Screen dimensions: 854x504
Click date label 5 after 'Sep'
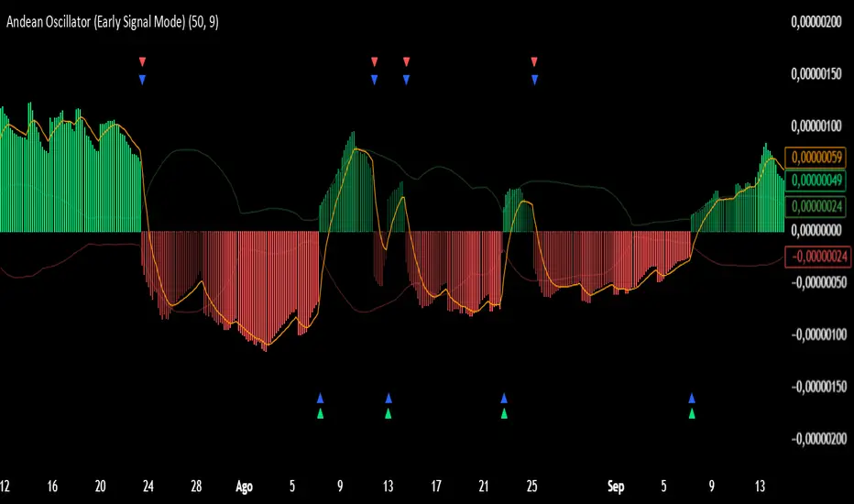click(x=663, y=486)
